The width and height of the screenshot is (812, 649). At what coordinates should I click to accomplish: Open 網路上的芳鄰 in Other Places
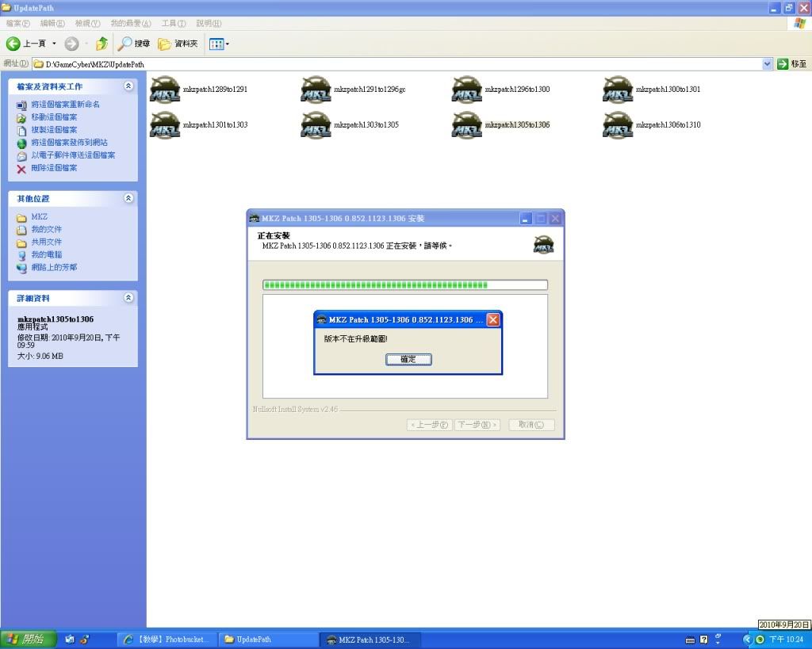(x=54, y=268)
